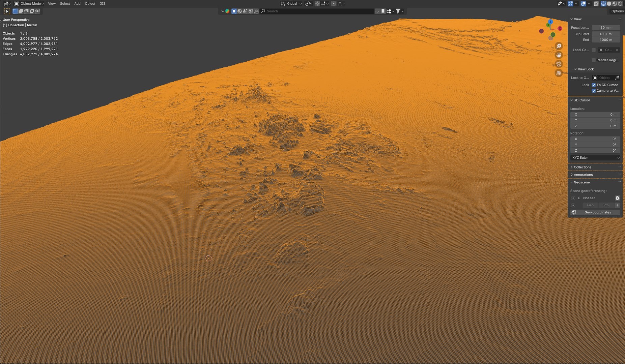This screenshot has width=625, height=364.
Task: Select the tweak selection tool arrow
Action: [7, 11]
